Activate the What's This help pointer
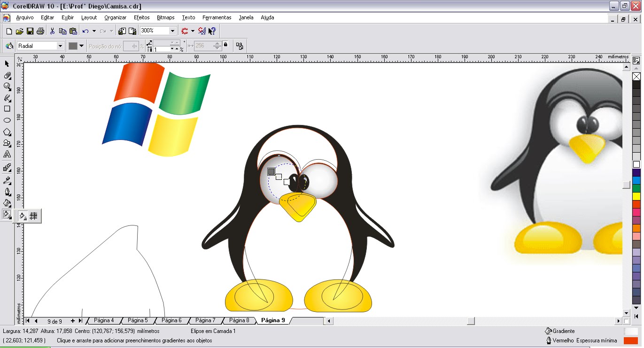This screenshot has width=644, height=348. coord(212,31)
